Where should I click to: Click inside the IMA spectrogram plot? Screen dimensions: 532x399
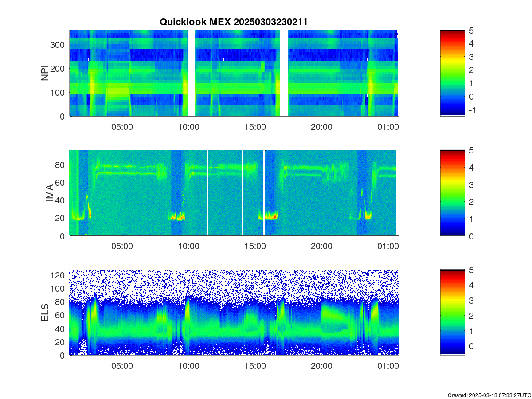(234, 193)
